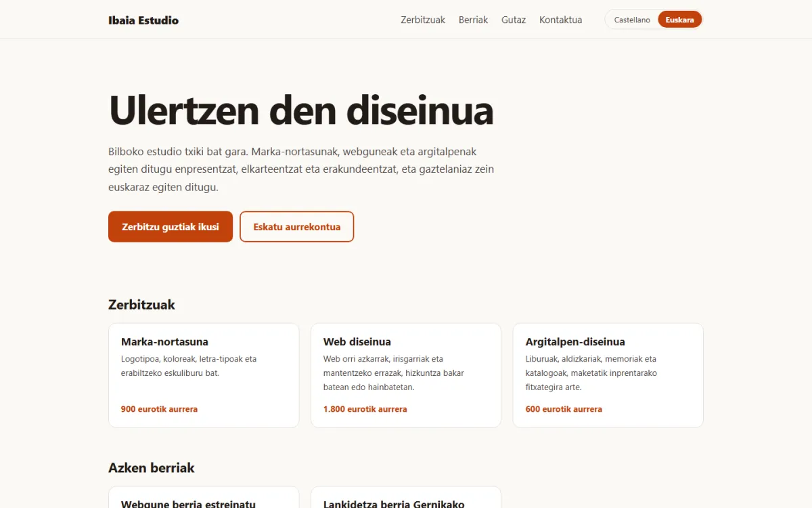Request a quote via Eskatu aurrekontua

tap(297, 227)
